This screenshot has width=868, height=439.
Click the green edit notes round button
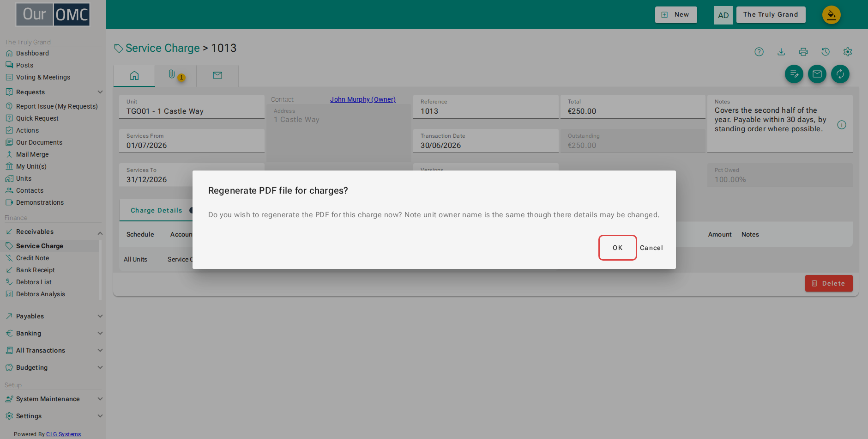tap(794, 74)
